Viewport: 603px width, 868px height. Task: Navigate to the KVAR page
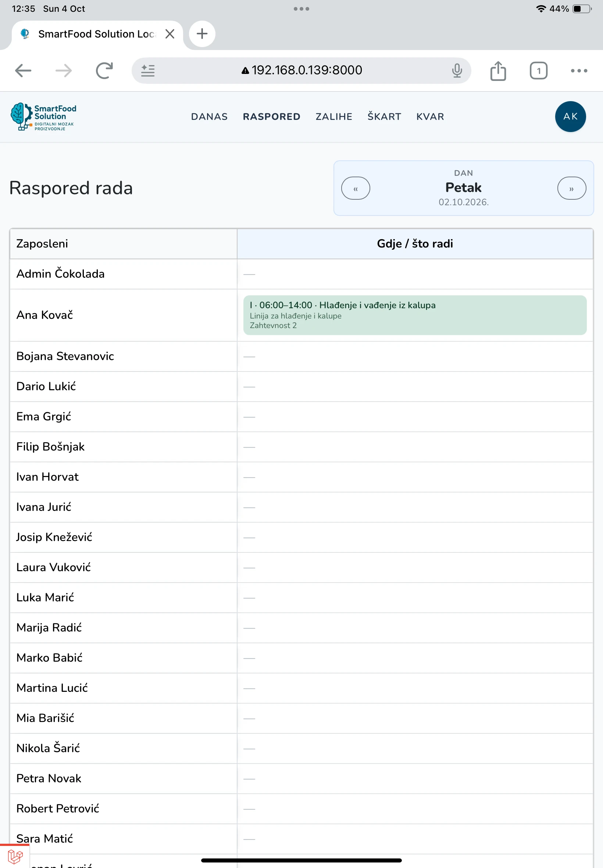[430, 117]
